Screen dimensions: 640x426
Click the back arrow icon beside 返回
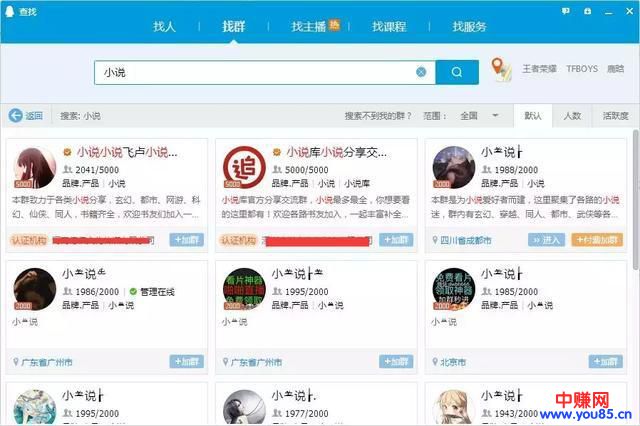point(15,116)
